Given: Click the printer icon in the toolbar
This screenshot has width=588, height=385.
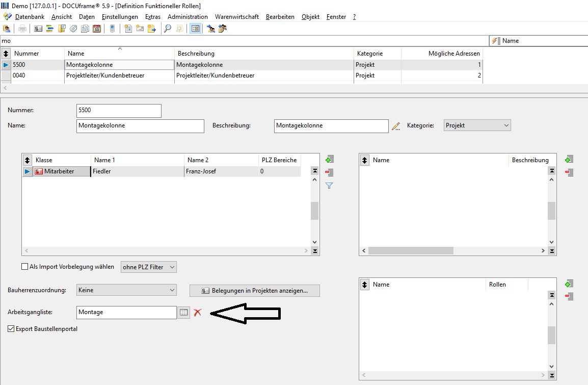Looking at the screenshot, I should (22, 29).
